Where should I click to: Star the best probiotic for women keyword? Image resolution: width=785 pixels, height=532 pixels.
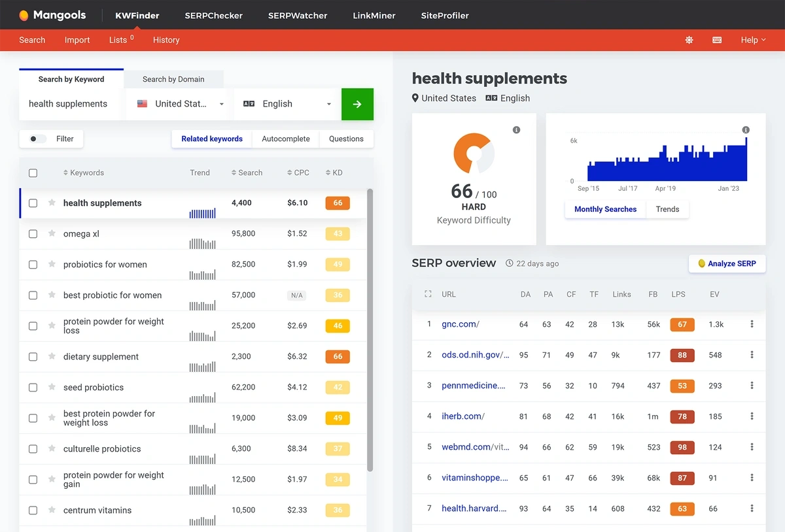click(52, 295)
